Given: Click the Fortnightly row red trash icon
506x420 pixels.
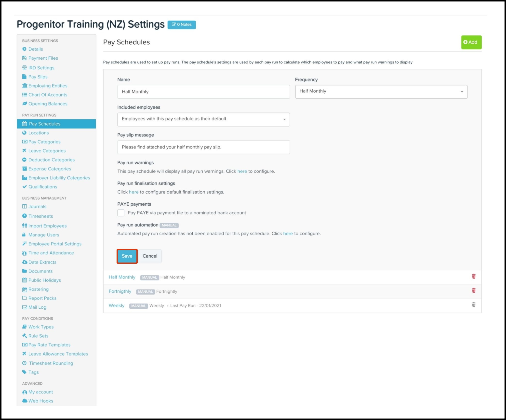Looking at the screenshot, I should pyautogui.click(x=474, y=291).
